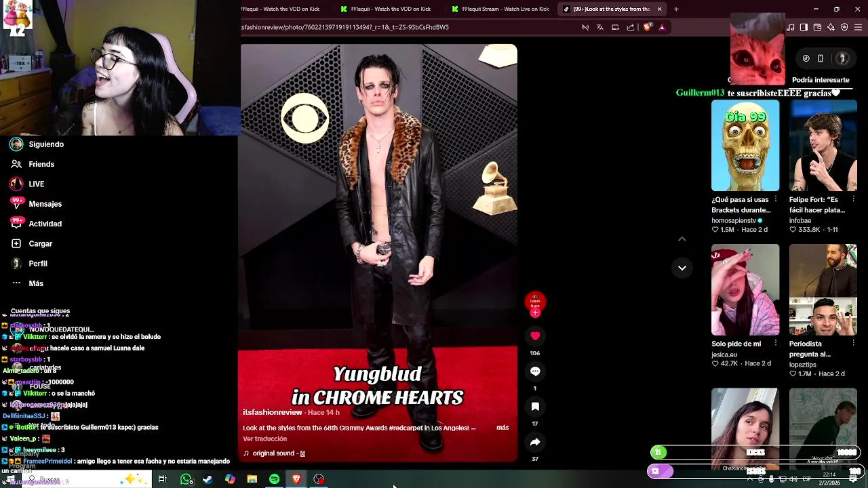This screenshot has height=488, width=868.
Task: Open comments on the TikTok post
Action: (535, 371)
